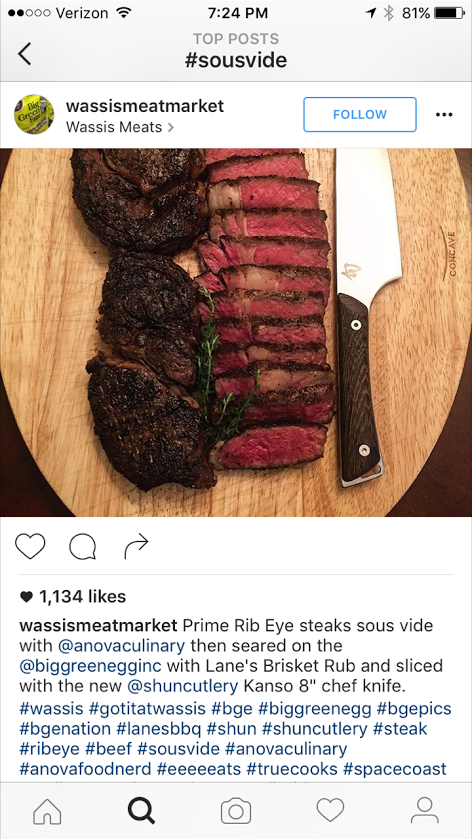472x839 pixels.
Task: Share post using the arrow icon
Action: (136, 546)
